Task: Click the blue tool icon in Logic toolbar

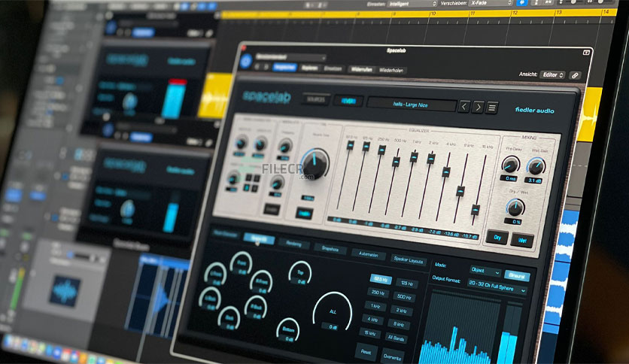Action: pos(521,3)
